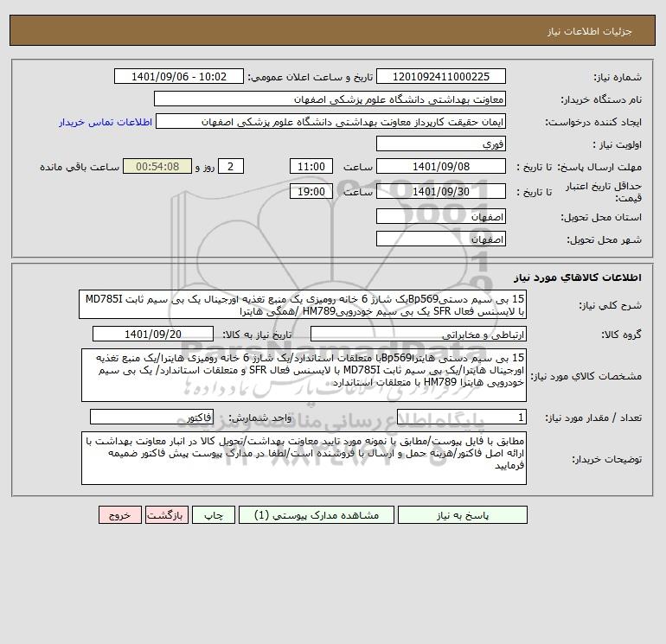Click quantity field showing 1
The image size is (666, 644).
point(462,418)
